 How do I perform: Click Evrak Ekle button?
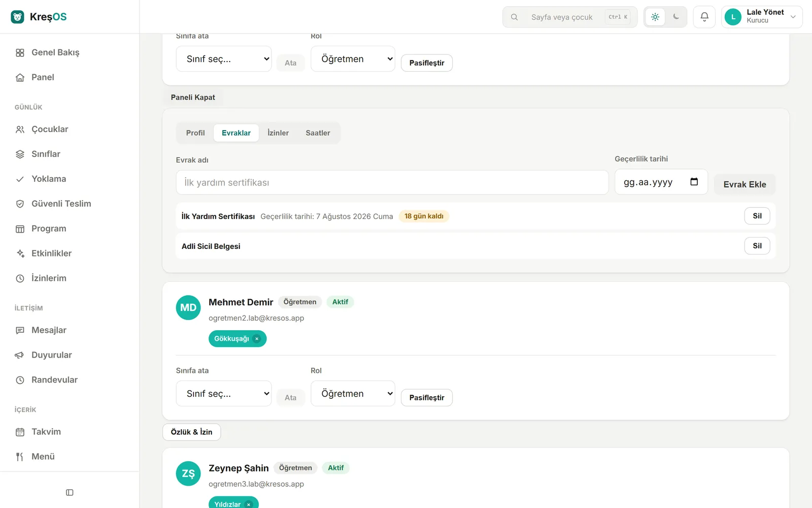tap(745, 184)
